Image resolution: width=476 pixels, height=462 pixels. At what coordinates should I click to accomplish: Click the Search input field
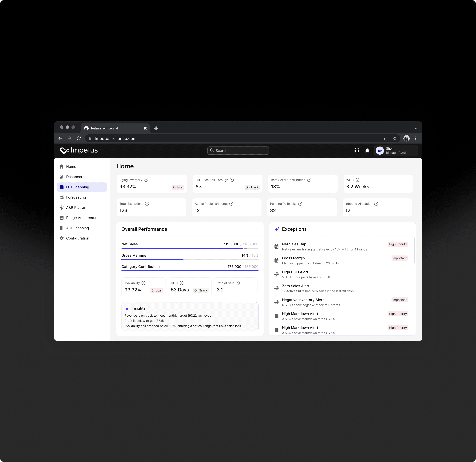click(238, 151)
